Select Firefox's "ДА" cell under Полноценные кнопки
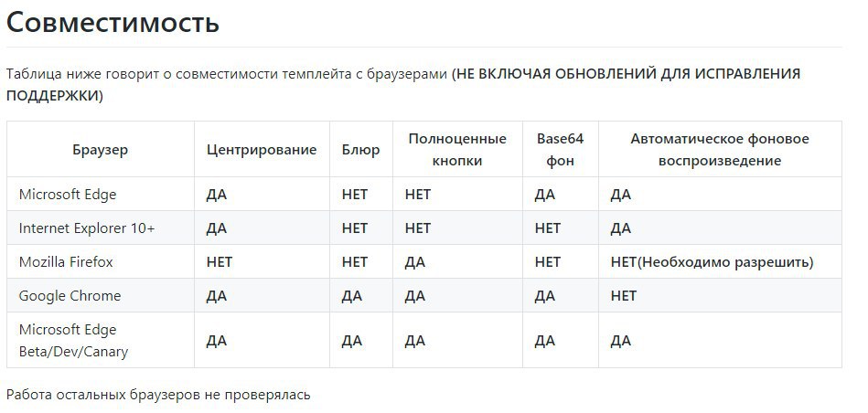 415,262
